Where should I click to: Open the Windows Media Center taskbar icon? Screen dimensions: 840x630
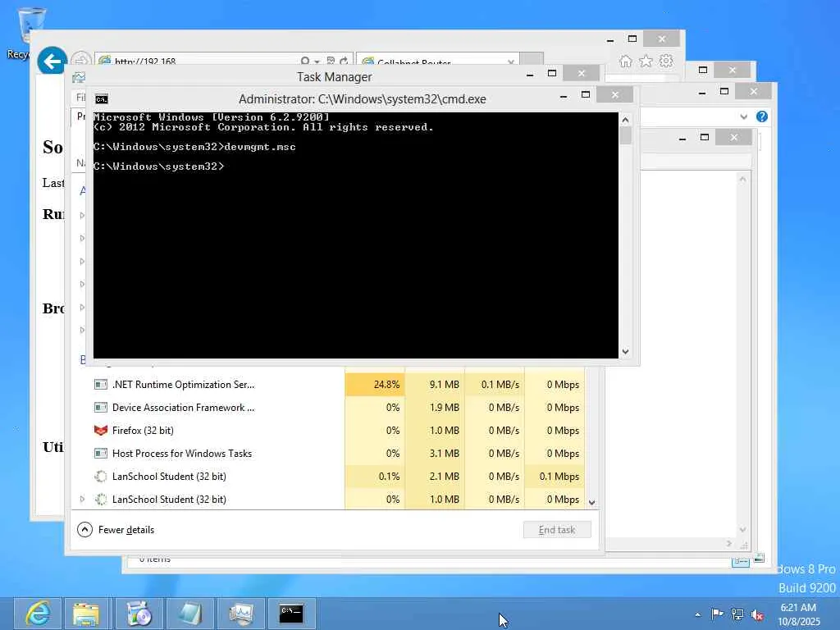tap(139, 614)
